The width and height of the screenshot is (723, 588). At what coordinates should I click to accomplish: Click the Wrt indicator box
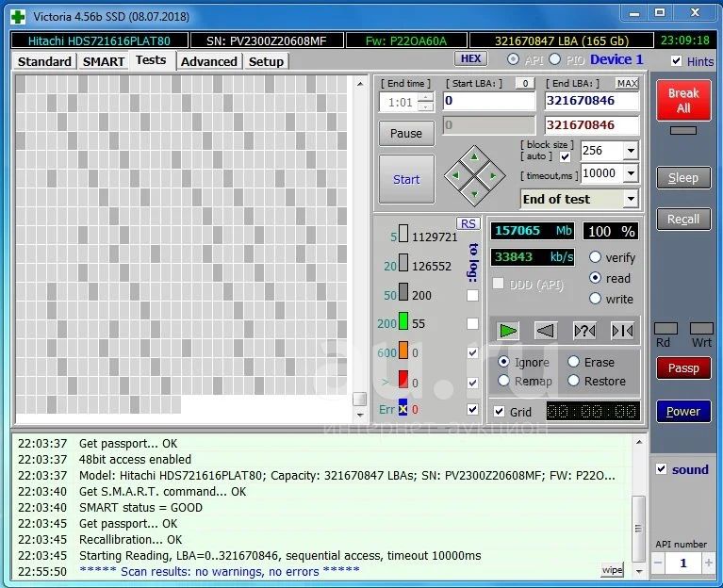(701, 328)
